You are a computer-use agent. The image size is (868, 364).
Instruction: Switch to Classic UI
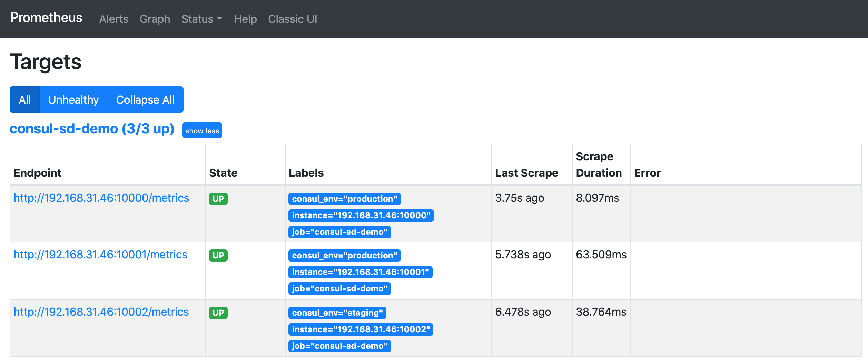(x=293, y=19)
